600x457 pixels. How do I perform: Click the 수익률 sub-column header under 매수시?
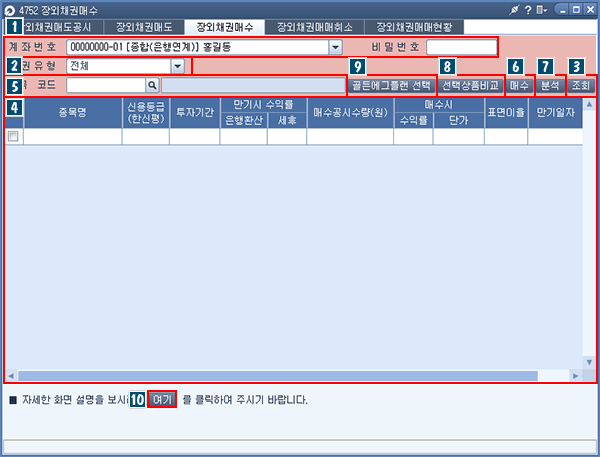pos(414,121)
